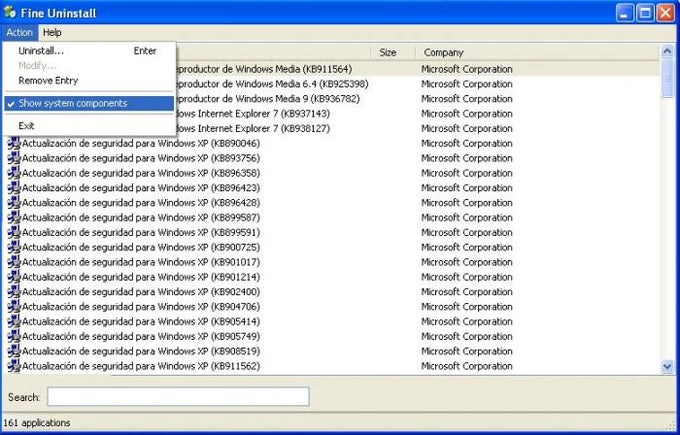
Task: Click the icon of update KB901017
Action: pyautogui.click(x=14, y=262)
